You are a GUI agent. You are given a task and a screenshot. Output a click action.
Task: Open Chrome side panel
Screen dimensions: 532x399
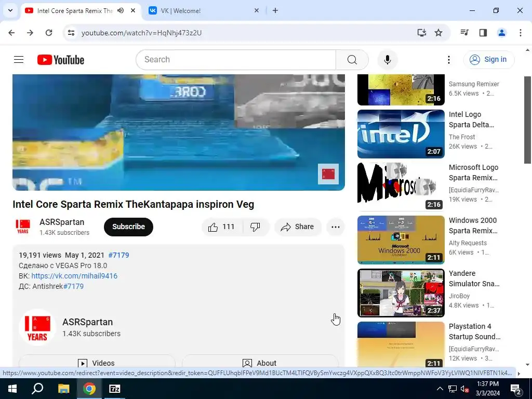tap(483, 33)
